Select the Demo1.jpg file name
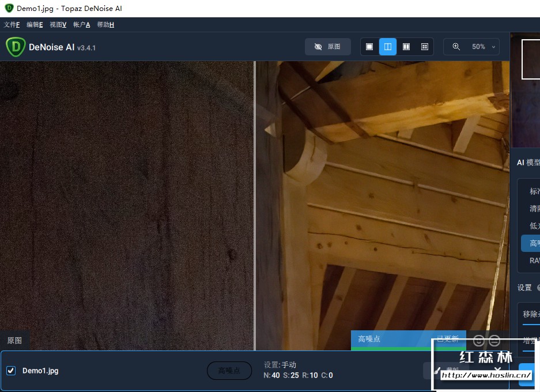The height and width of the screenshot is (392, 540). coord(40,371)
